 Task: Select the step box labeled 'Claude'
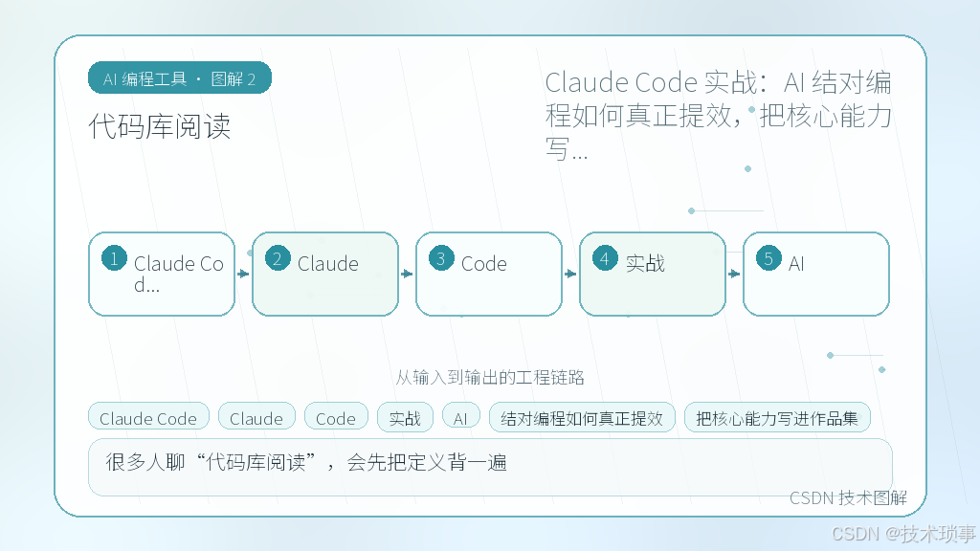click(325, 275)
